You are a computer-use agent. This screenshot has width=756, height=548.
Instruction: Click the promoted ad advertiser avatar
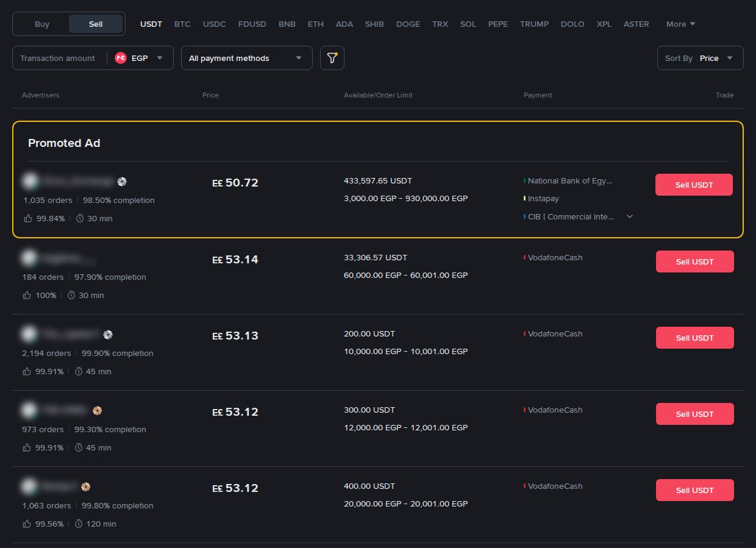pos(30,181)
